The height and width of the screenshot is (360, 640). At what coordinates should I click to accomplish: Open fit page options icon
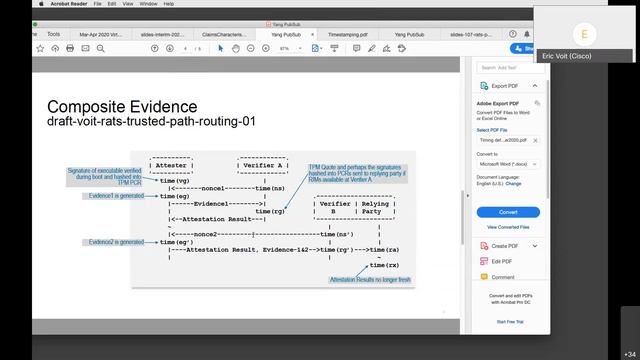point(316,49)
